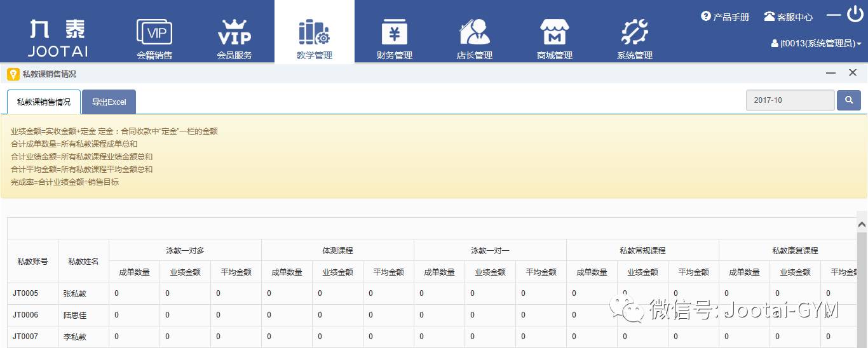The height and width of the screenshot is (348, 868).
Task: Click the vertical scrollbar track
Action: [862, 289]
